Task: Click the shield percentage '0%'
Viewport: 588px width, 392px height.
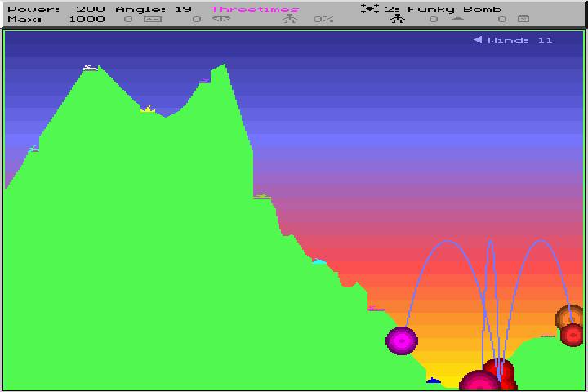Action: point(323,19)
